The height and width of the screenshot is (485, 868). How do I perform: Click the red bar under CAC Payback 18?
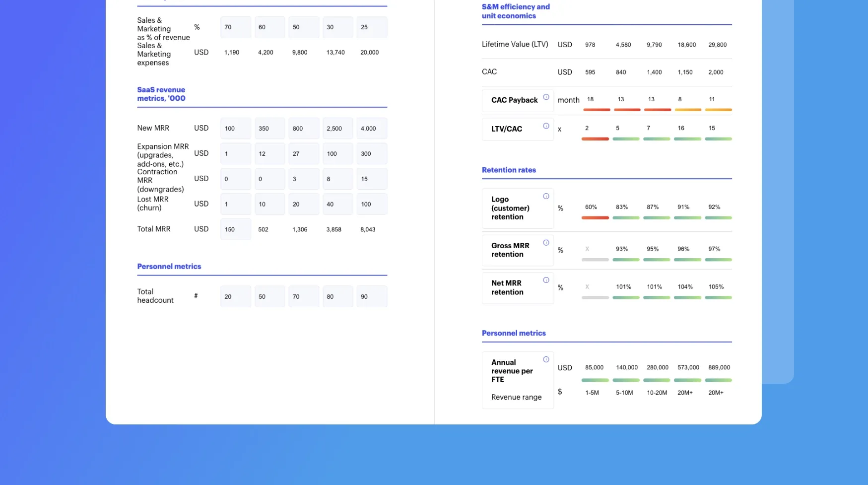[597, 110]
